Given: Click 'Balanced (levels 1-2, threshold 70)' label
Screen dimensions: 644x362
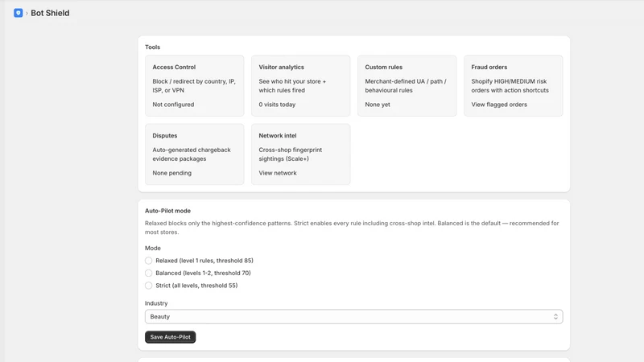Looking at the screenshot, I should pos(204,273).
